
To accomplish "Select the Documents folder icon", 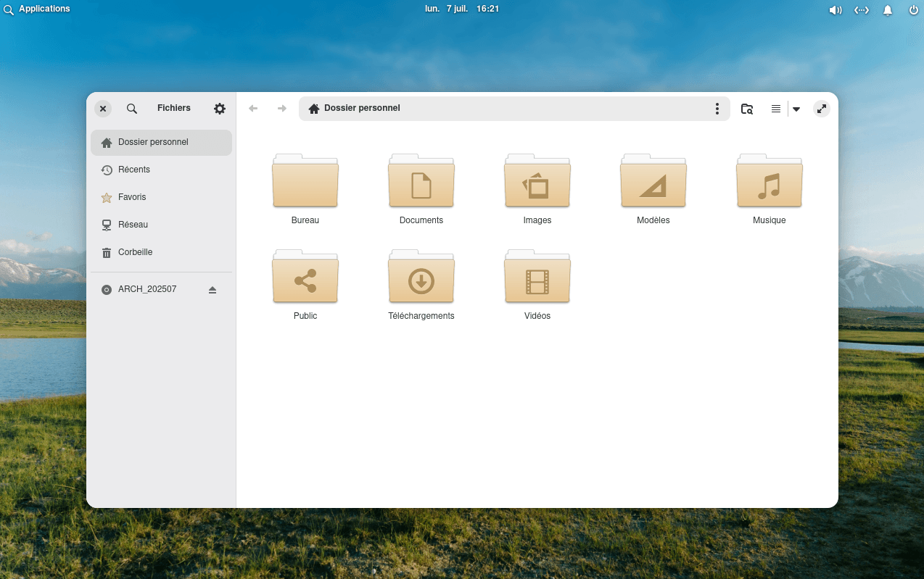I will [421, 180].
